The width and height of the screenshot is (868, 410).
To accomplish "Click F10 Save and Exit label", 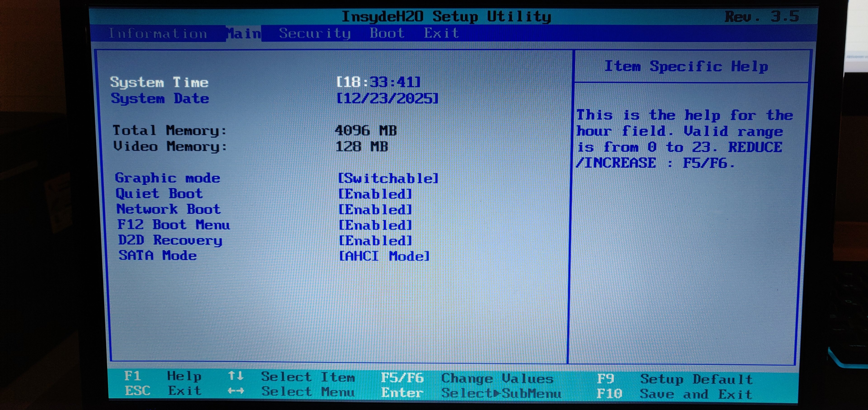I will point(609,394).
